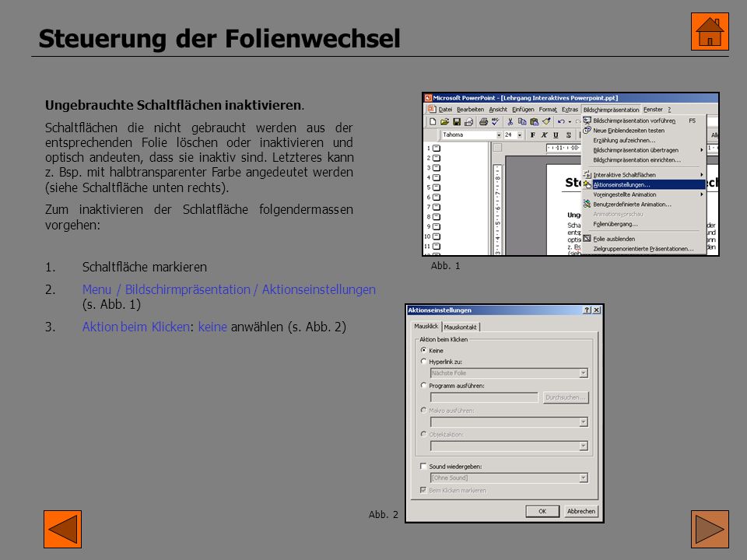The image size is (747, 560).
Task: Click the New document icon in PowerPoint toolbar
Action: coord(433,122)
